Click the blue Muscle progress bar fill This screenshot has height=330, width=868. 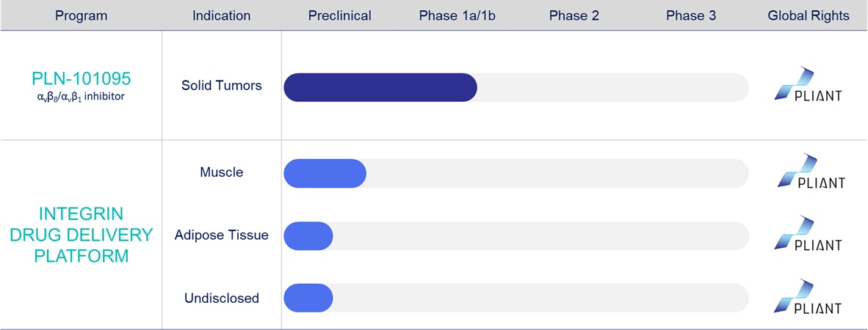tap(325, 173)
